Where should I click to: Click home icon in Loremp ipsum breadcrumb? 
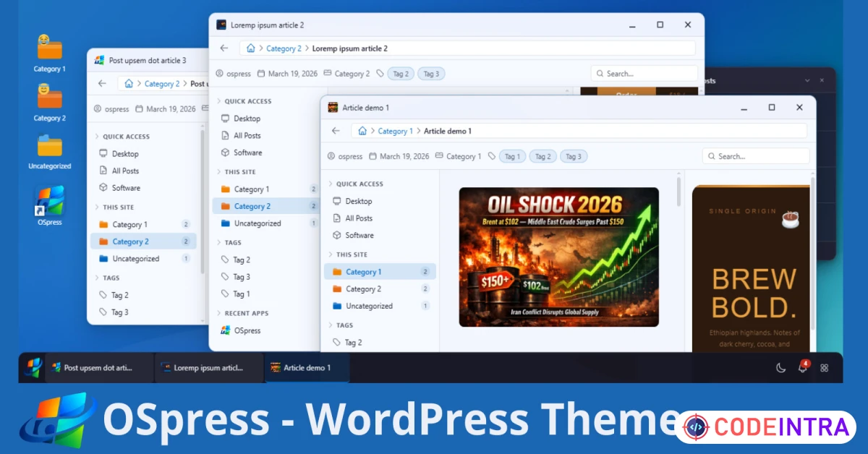(251, 48)
